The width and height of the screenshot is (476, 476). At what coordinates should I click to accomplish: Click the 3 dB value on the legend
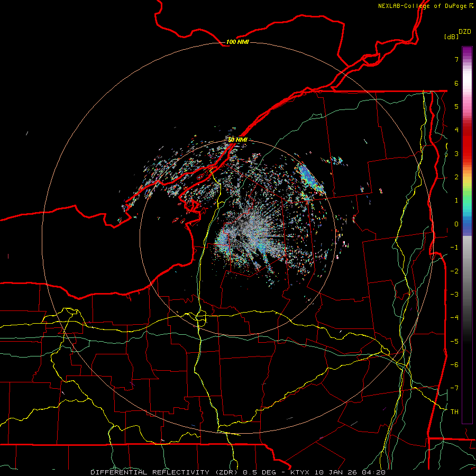pos(456,153)
